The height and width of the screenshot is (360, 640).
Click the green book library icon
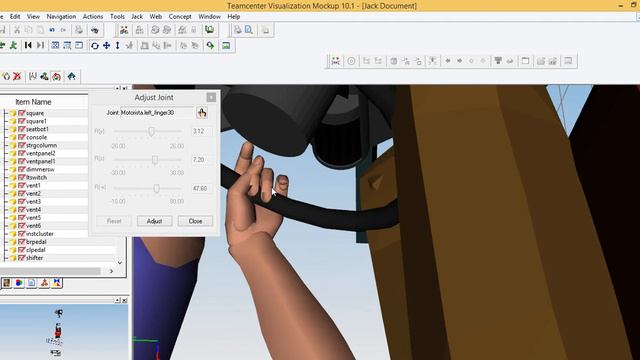click(x=209, y=30)
